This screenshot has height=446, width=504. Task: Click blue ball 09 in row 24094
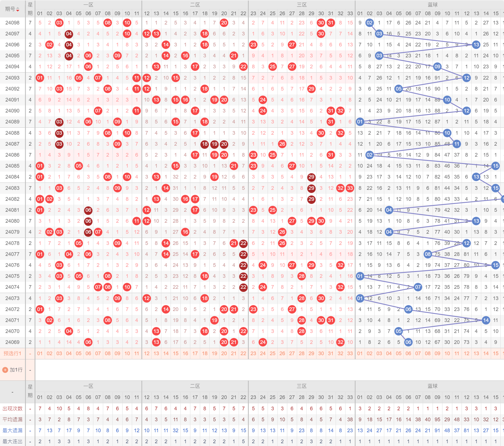[x=437, y=67]
